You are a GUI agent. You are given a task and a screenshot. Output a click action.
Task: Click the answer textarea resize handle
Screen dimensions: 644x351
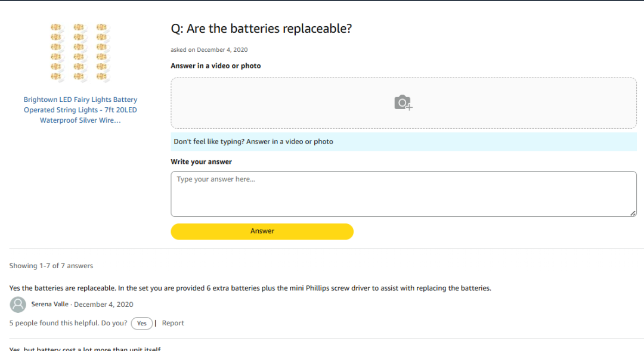[x=633, y=213]
